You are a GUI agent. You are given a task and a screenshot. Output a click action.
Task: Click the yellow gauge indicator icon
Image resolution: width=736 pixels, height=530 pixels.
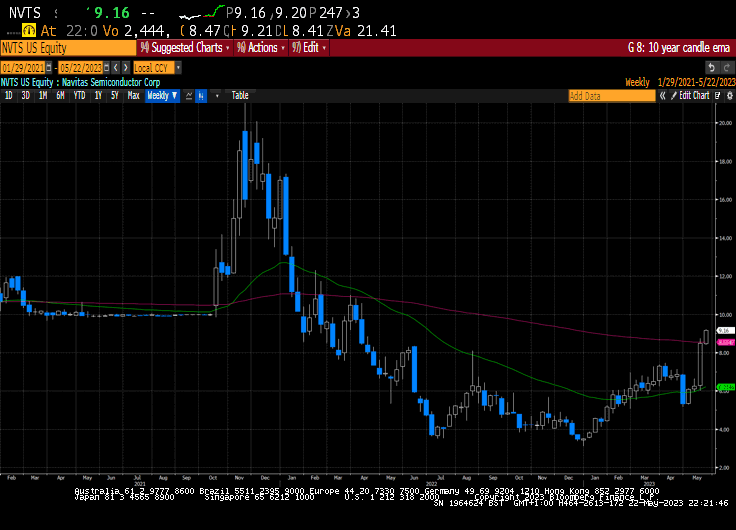click(29, 31)
